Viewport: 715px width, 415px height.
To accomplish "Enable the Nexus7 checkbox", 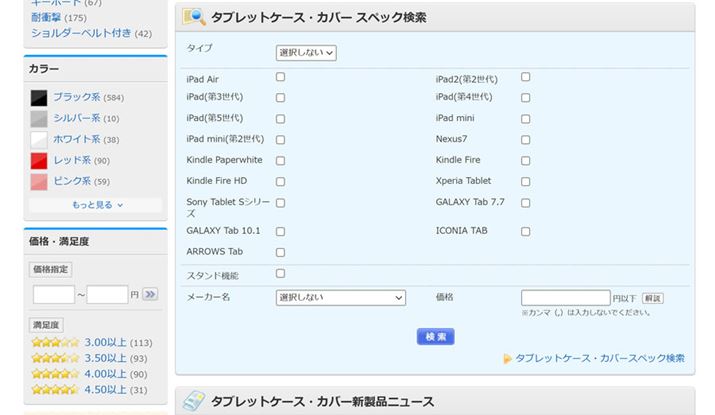I will (525, 139).
